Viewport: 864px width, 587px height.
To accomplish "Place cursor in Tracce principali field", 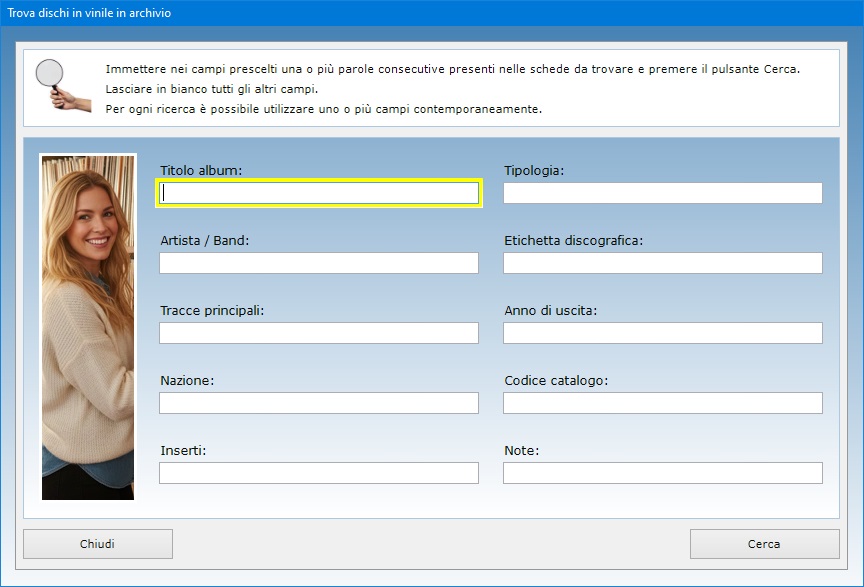I will [x=319, y=333].
